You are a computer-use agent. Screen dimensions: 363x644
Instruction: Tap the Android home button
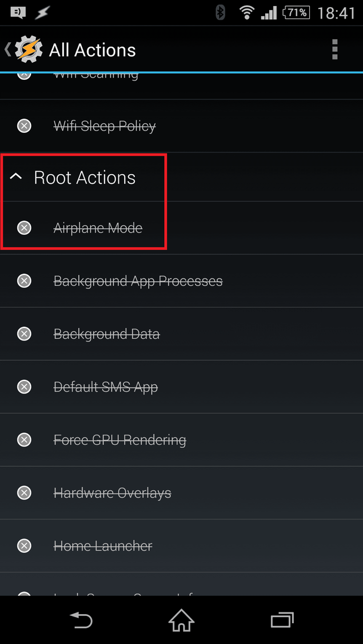181,620
